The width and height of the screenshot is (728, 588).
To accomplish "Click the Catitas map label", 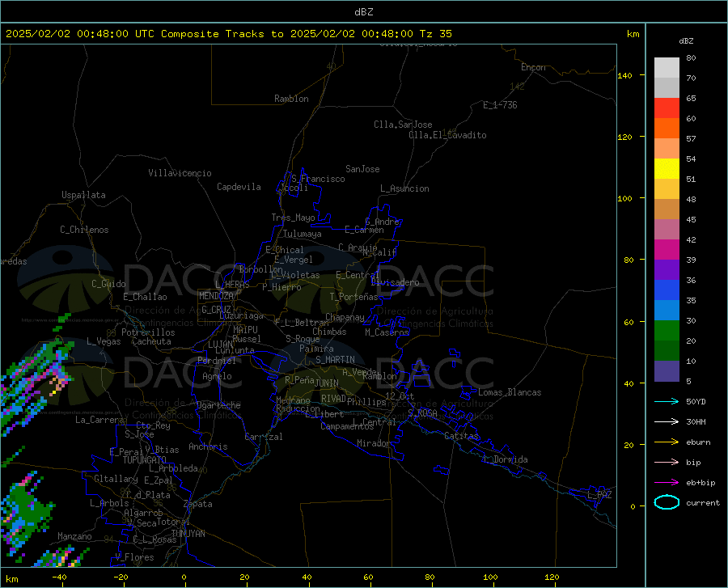I will point(461,436).
